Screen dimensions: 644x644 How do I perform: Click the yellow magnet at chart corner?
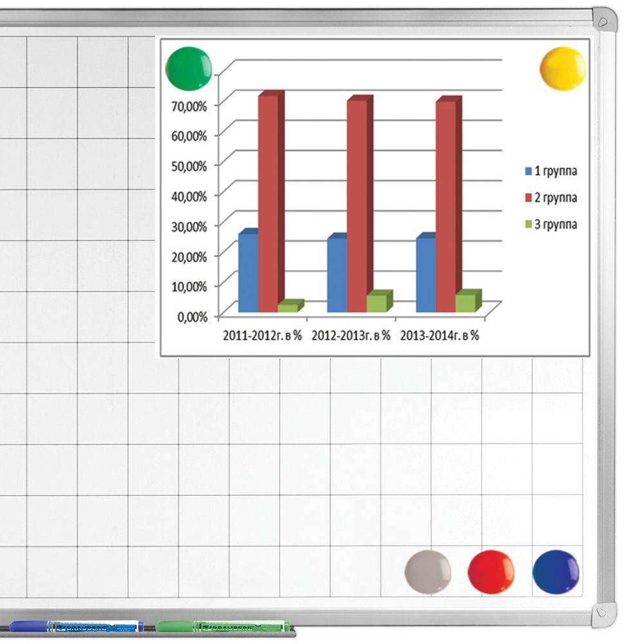(x=563, y=69)
